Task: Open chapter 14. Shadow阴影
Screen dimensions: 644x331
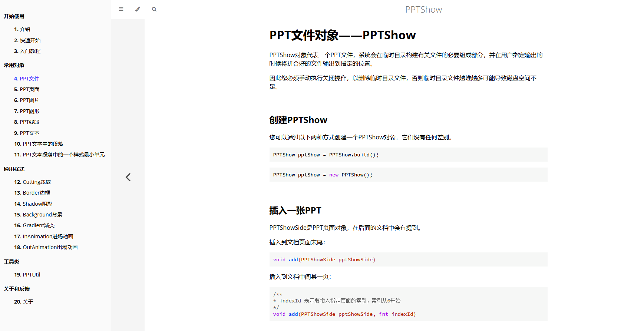Action: click(33, 204)
